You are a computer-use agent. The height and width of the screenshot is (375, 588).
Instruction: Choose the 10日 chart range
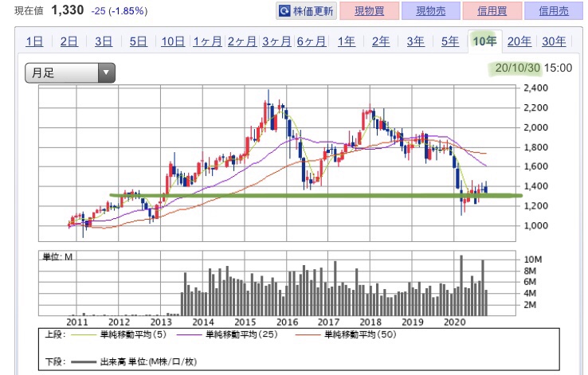(173, 41)
